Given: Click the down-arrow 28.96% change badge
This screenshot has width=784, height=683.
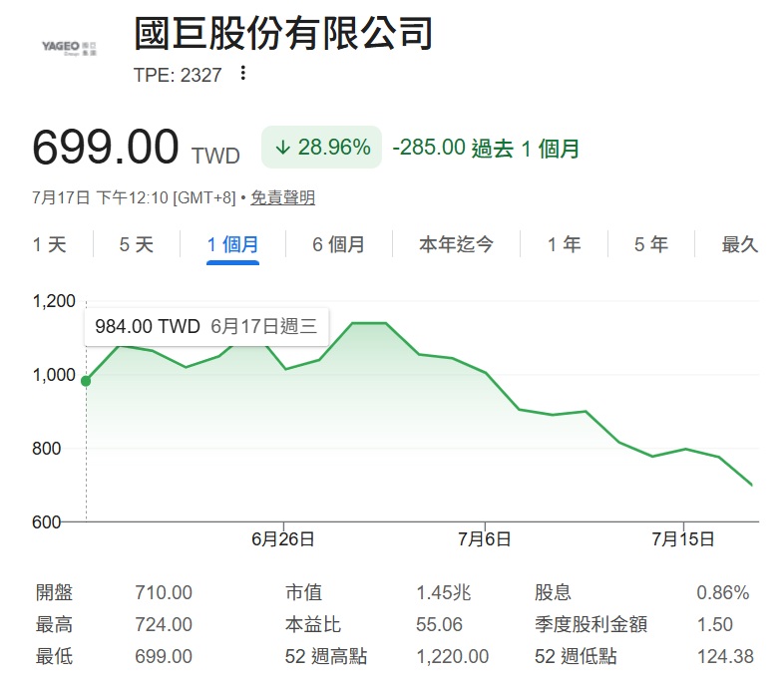Looking at the screenshot, I should click(x=321, y=147).
